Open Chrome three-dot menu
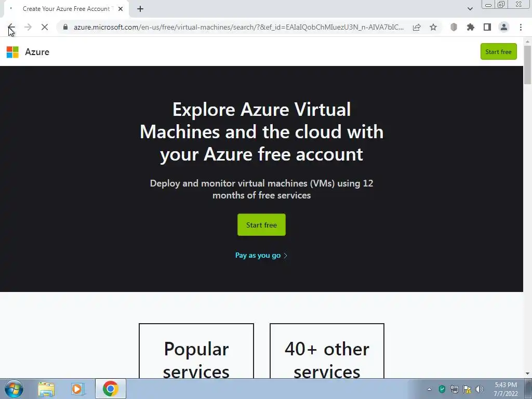This screenshot has width=532, height=399. 521,27
